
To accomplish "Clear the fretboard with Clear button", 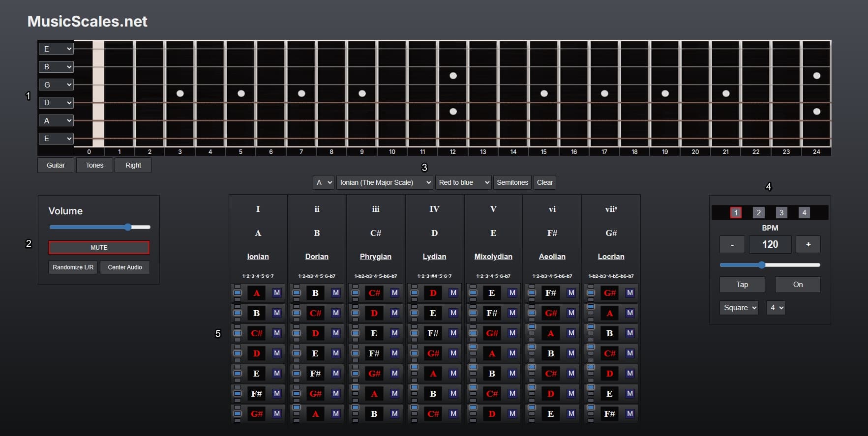I will tap(545, 182).
